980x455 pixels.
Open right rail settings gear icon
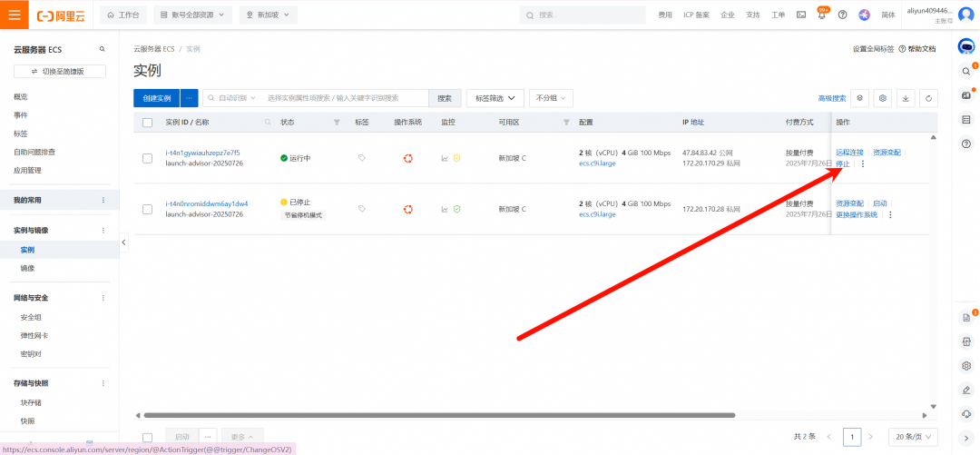click(x=966, y=365)
